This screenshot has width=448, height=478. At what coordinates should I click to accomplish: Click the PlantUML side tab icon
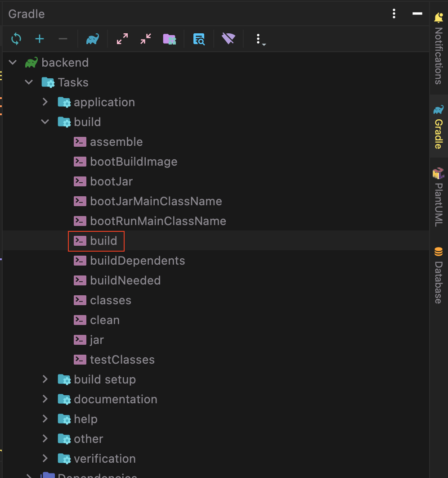[438, 173]
